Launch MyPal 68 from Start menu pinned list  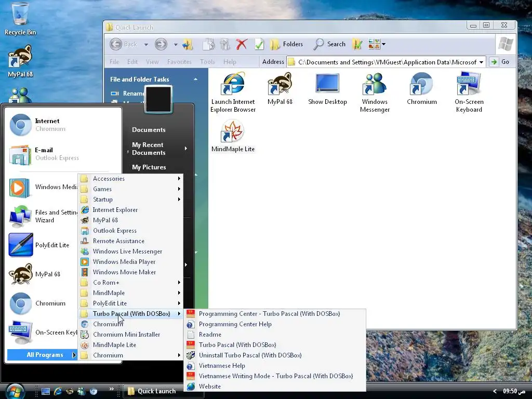pyautogui.click(x=43, y=274)
